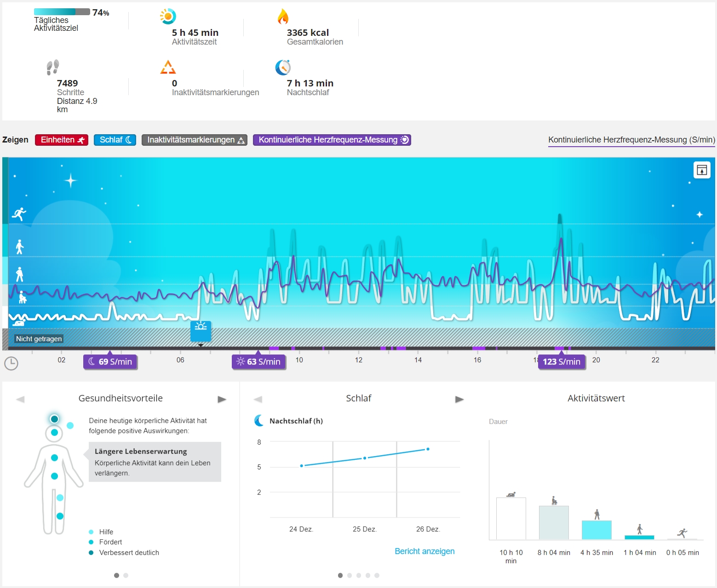Click the running activity level icon
Screen dimensions: 717x588
19,214
